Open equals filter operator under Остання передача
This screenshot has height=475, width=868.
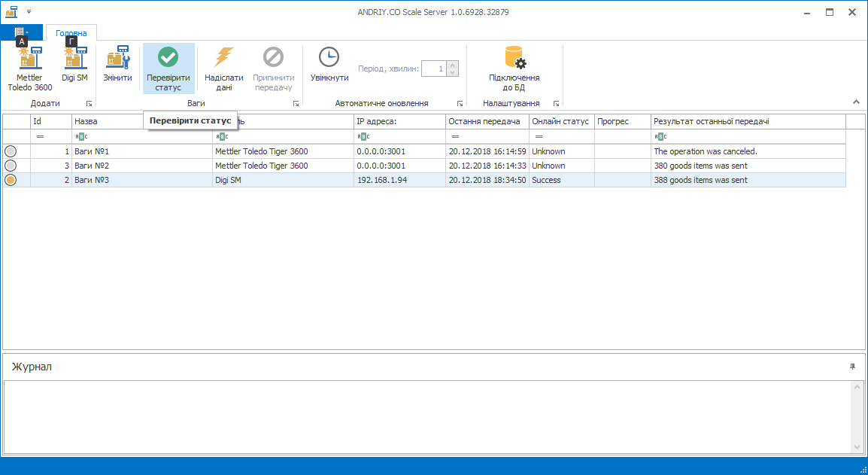455,136
